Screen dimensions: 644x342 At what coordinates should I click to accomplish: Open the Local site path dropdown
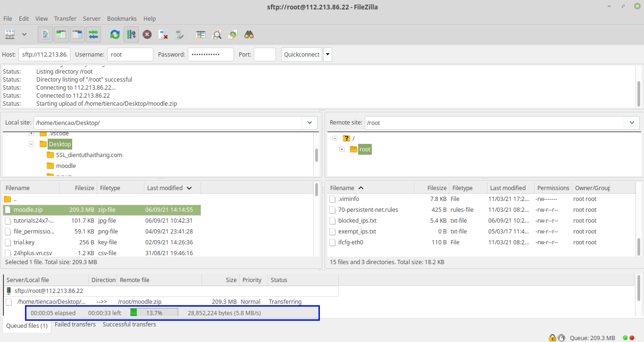[309, 123]
